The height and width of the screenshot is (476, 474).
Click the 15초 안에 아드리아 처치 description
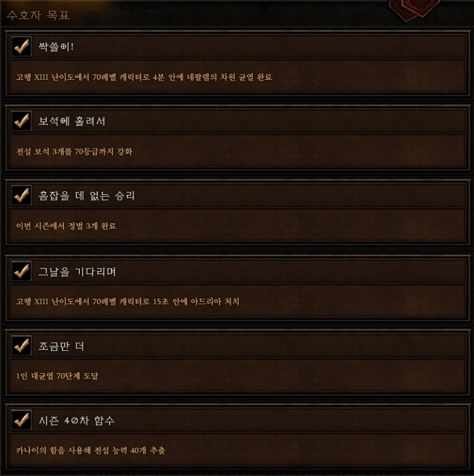pyautogui.click(x=128, y=301)
